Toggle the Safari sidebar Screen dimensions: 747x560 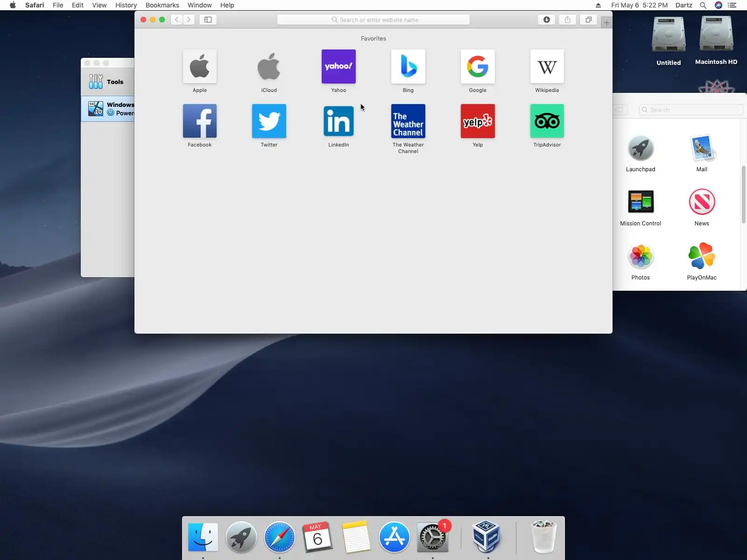[x=208, y=20]
